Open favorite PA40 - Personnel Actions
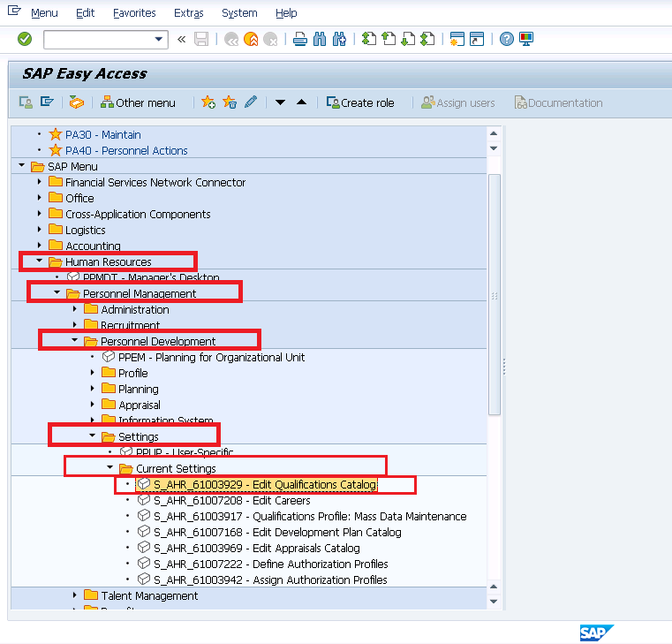The width and height of the screenshot is (672, 644). point(126,150)
